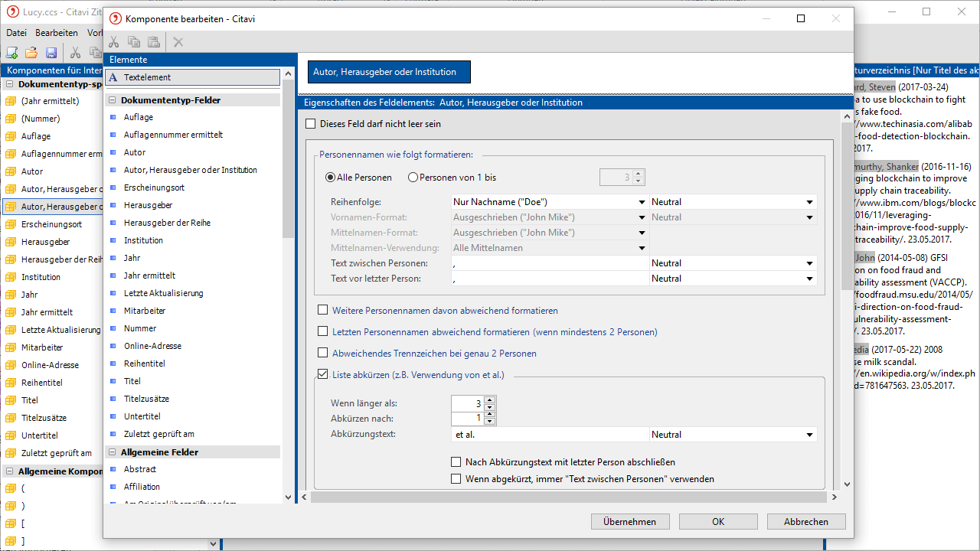Click the Übernehmen button
The image size is (980, 551).
coord(629,522)
